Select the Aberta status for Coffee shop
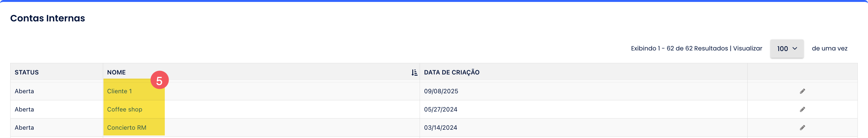The image size is (868, 138). coord(24,109)
